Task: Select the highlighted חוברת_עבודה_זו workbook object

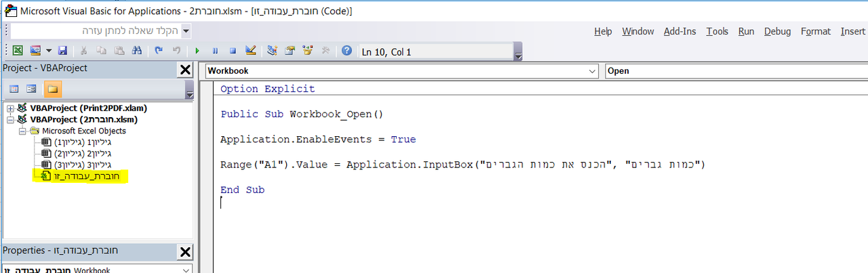Action: coord(85,176)
